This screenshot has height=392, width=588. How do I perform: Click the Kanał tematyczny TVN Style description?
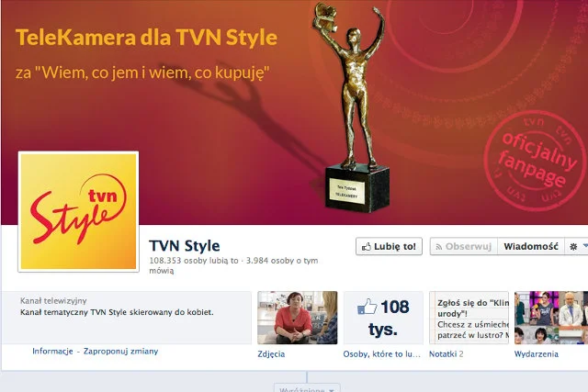117,312
